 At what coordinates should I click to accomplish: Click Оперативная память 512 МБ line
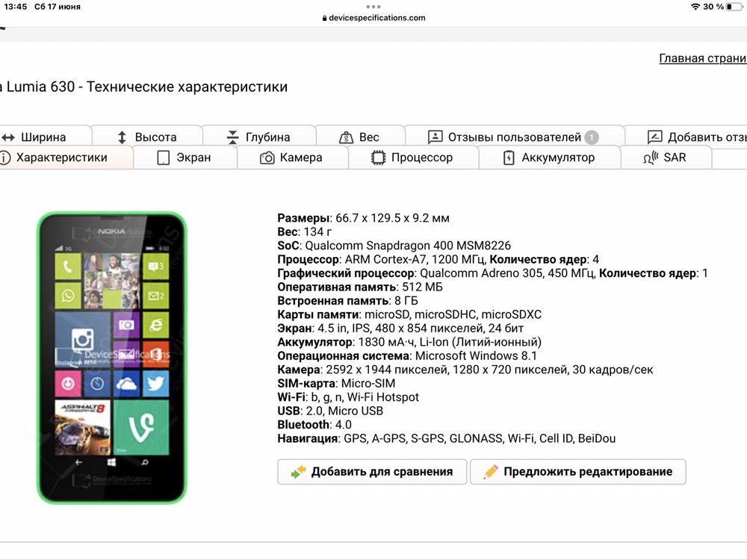[x=360, y=287]
